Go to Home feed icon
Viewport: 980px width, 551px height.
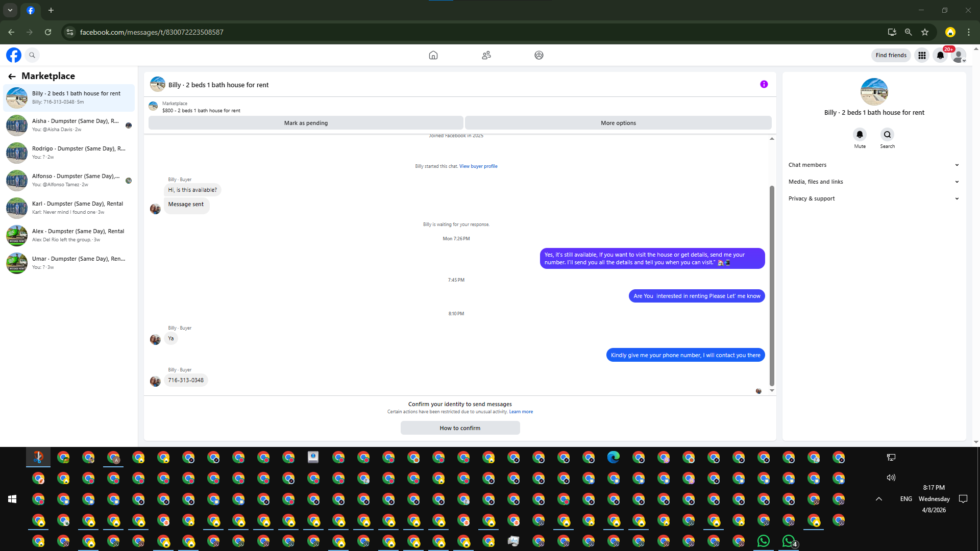click(x=433, y=55)
